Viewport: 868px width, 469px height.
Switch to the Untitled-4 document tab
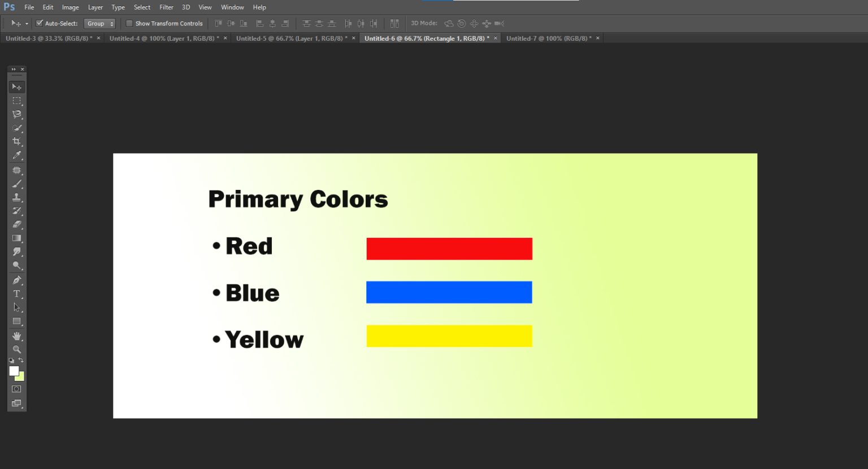(164, 38)
